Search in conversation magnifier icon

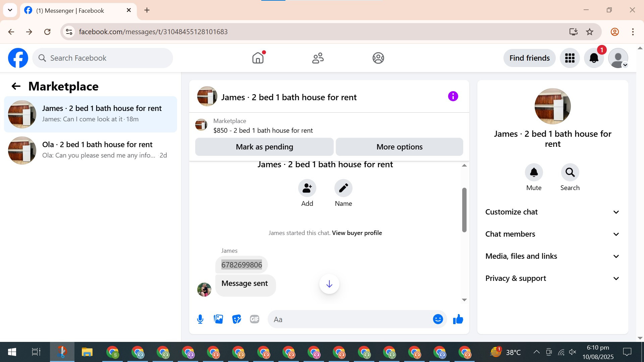tap(570, 173)
